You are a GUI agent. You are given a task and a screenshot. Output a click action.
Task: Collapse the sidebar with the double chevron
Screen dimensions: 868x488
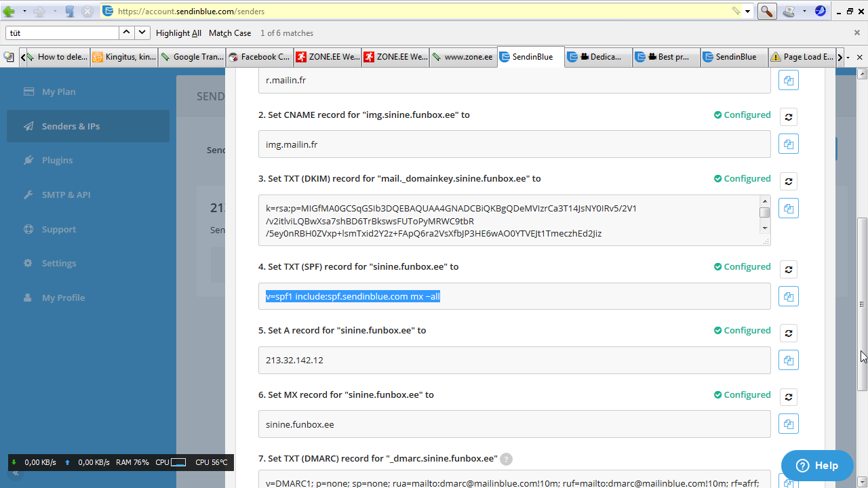[15, 473]
